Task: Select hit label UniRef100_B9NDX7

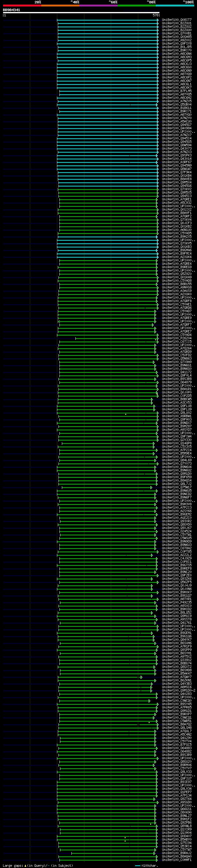Action: (177, 423)
